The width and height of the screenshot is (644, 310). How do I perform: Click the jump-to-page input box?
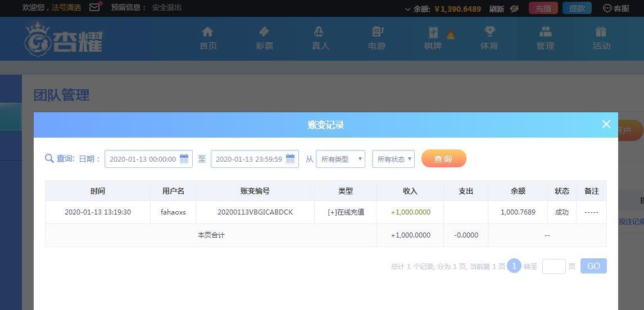pyautogui.click(x=554, y=266)
